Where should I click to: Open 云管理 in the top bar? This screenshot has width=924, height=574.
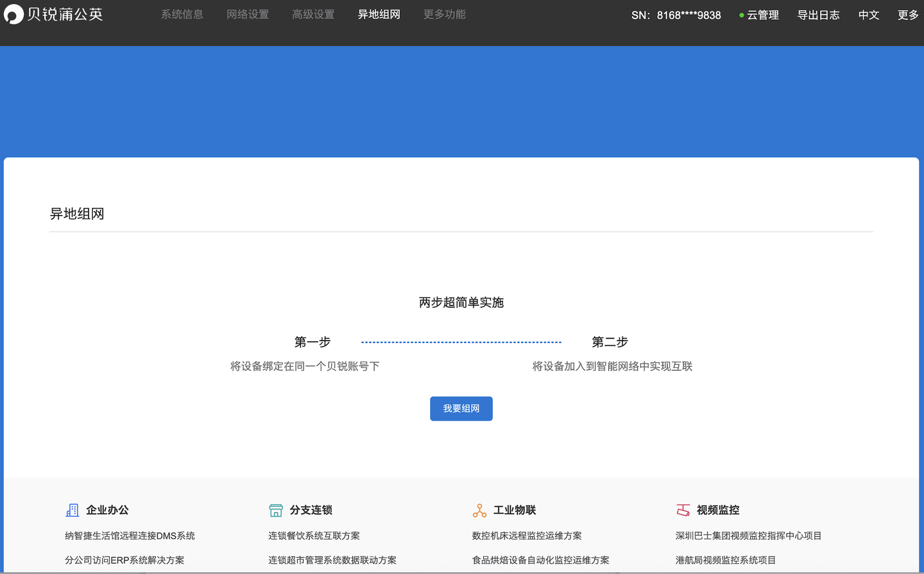[763, 15]
